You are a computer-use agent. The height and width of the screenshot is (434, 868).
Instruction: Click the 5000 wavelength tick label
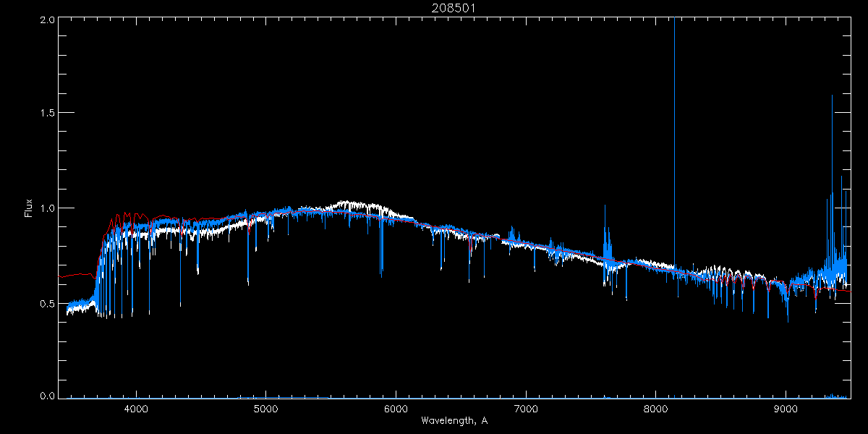(266, 409)
